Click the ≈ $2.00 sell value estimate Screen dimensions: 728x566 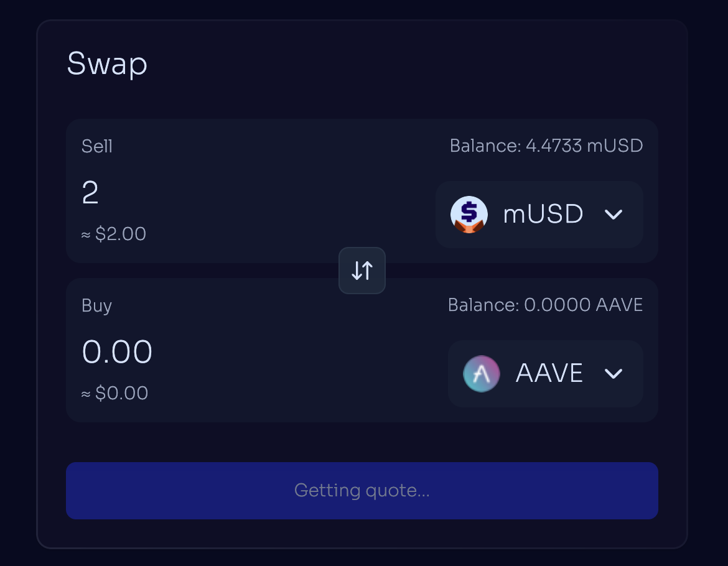pyautogui.click(x=114, y=234)
